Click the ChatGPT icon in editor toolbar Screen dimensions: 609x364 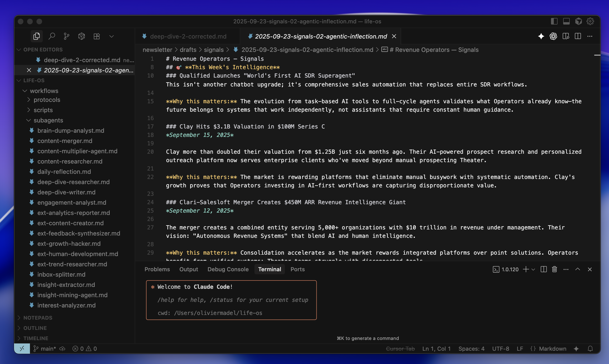[553, 36]
